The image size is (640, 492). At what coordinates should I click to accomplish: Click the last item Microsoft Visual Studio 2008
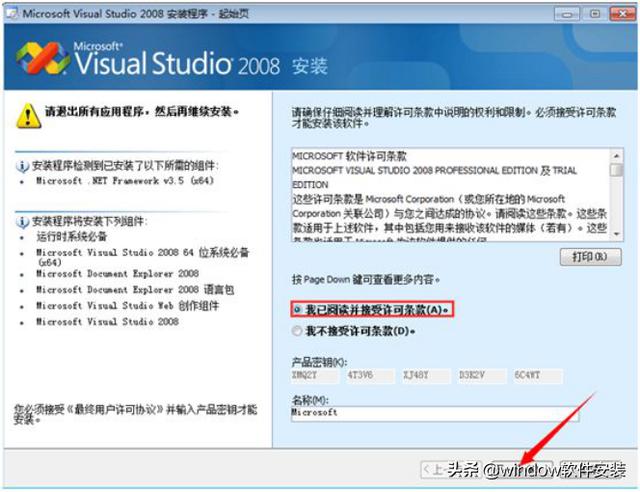point(107,322)
